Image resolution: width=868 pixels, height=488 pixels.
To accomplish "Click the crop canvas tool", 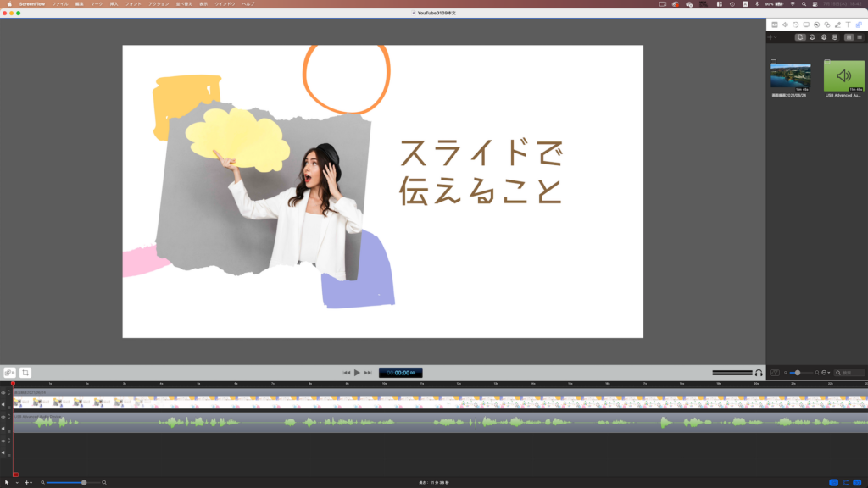I will pyautogui.click(x=26, y=373).
